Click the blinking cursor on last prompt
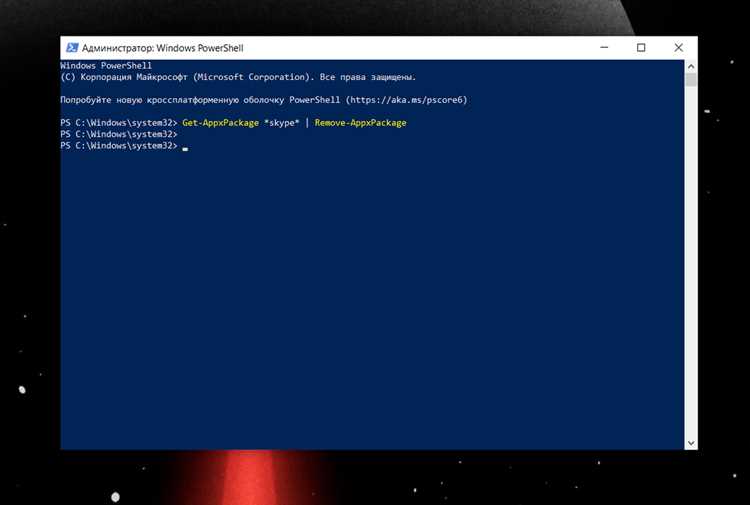Image resolution: width=750 pixels, height=505 pixels. (x=185, y=149)
